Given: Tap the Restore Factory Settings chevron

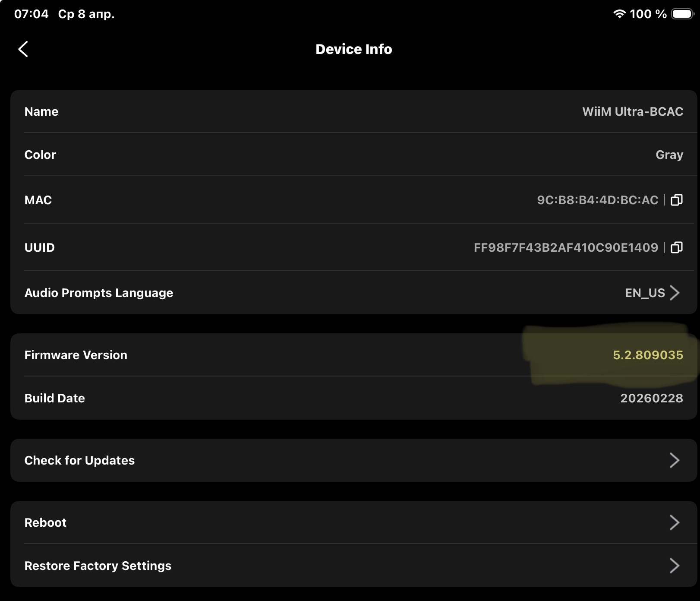Looking at the screenshot, I should point(675,566).
